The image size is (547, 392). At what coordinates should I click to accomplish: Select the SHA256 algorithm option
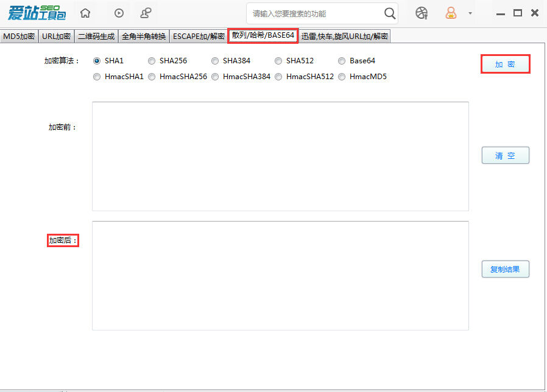click(152, 61)
